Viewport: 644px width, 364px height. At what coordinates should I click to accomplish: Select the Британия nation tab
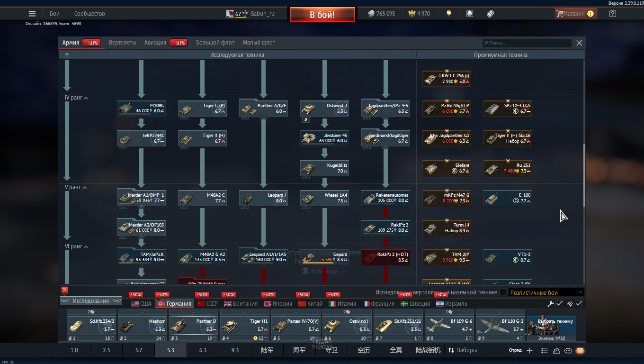click(x=241, y=304)
